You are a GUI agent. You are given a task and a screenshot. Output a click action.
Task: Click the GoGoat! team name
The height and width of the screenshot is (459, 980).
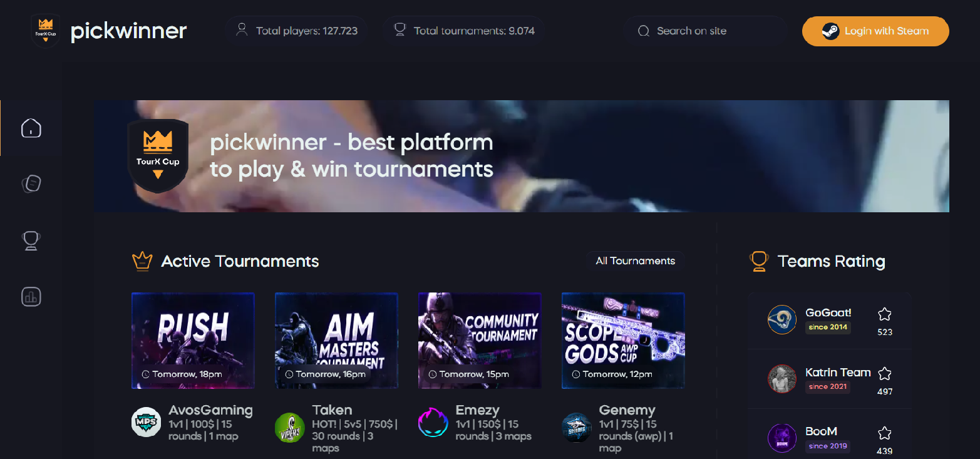coord(828,312)
